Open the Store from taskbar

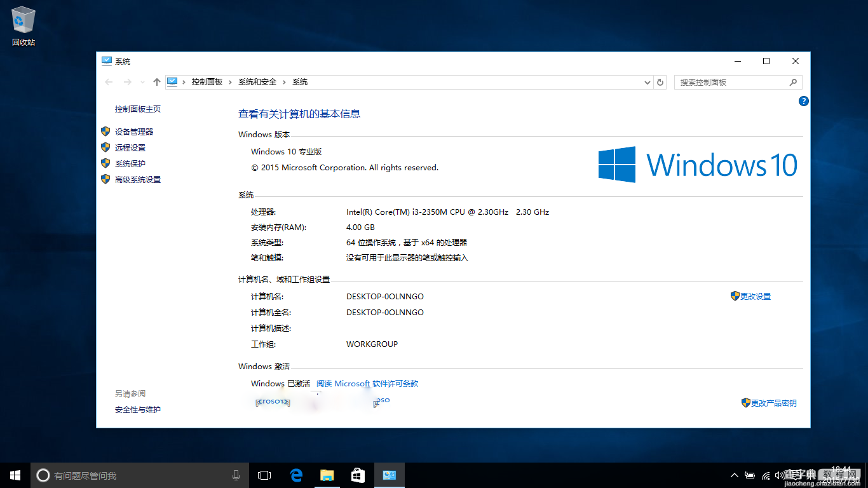coord(358,475)
